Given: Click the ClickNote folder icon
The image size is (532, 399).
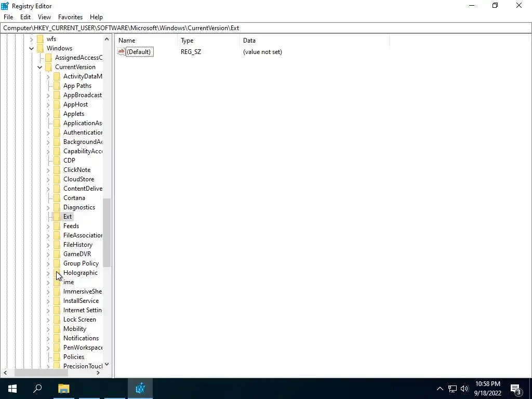Looking at the screenshot, I should [x=57, y=170].
